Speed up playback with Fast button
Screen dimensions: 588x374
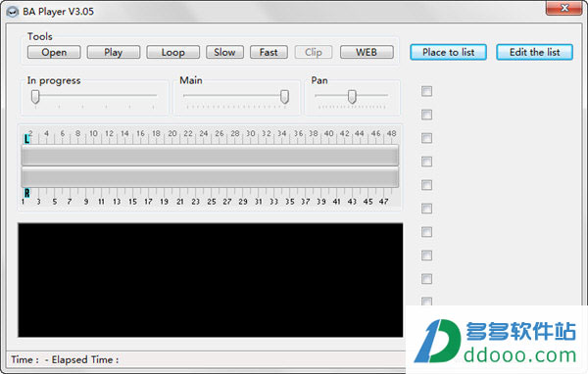coord(269,52)
